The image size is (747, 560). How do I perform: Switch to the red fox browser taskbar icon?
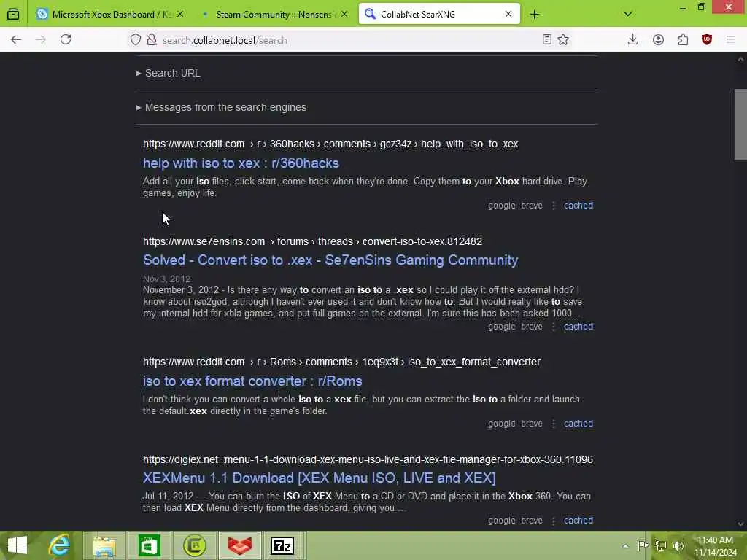239,545
